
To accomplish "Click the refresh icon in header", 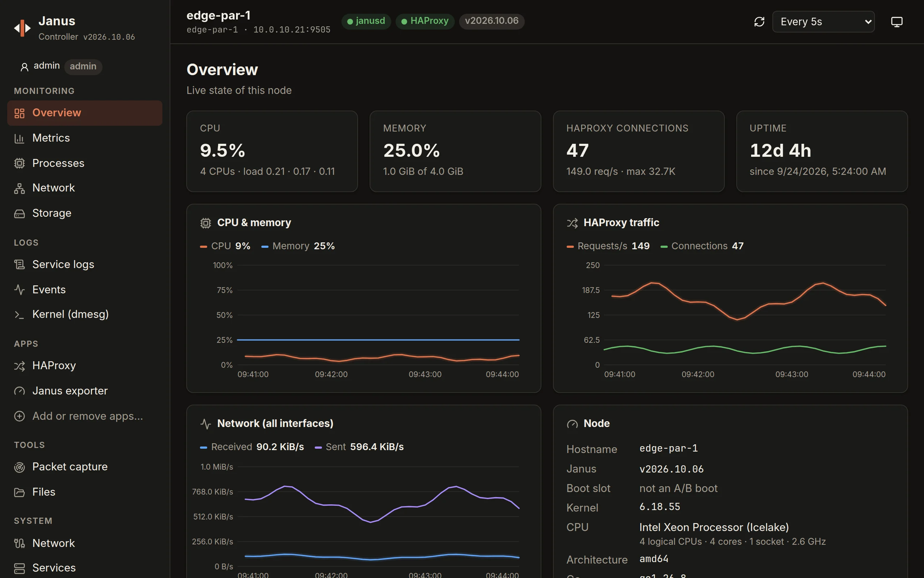I will coord(759,22).
